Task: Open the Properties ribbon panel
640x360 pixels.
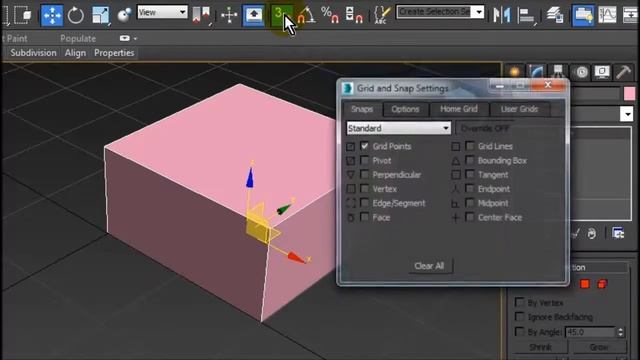Action: 114,53
